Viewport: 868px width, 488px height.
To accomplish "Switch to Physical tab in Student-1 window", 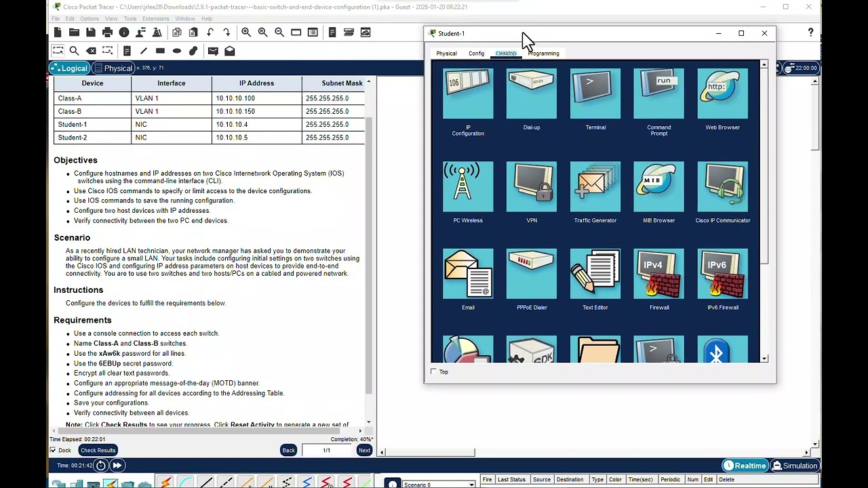I will point(446,54).
